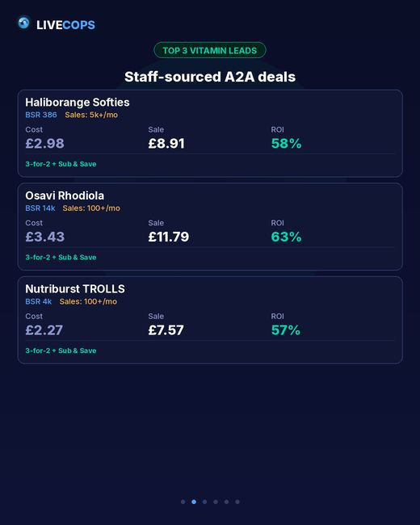
Task: Jump to the fifth carousel page dot
Action: point(226,502)
